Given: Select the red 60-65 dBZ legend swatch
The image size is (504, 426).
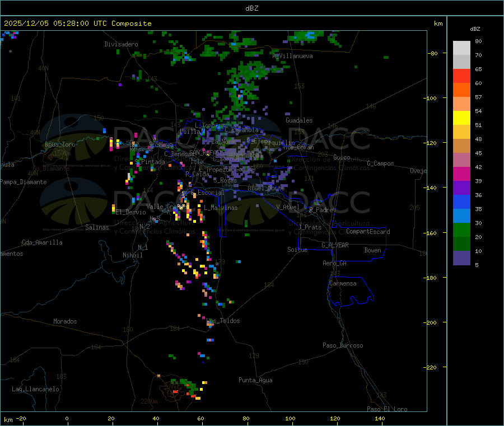Looking at the screenshot, I should tap(461, 76).
